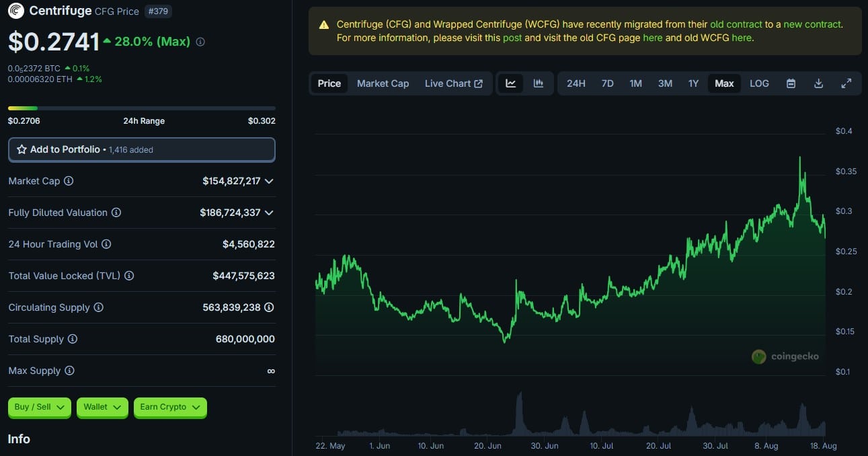Open the Buy / Sell dropdown
The height and width of the screenshot is (456, 868).
[39, 407]
